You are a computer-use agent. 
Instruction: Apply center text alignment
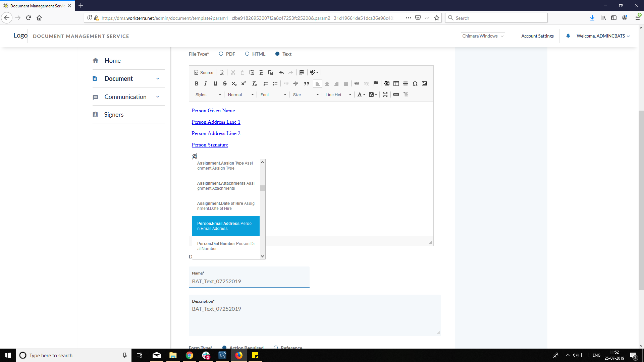pyautogui.click(x=327, y=83)
